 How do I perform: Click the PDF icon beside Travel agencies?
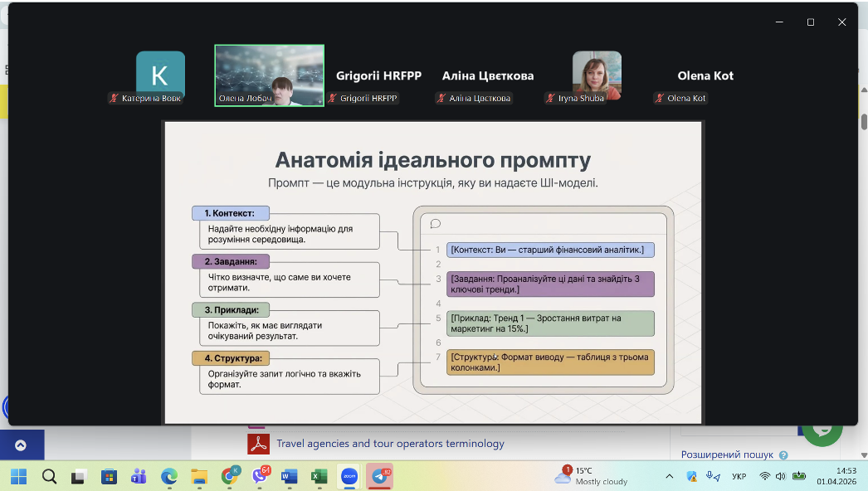[258, 444]
